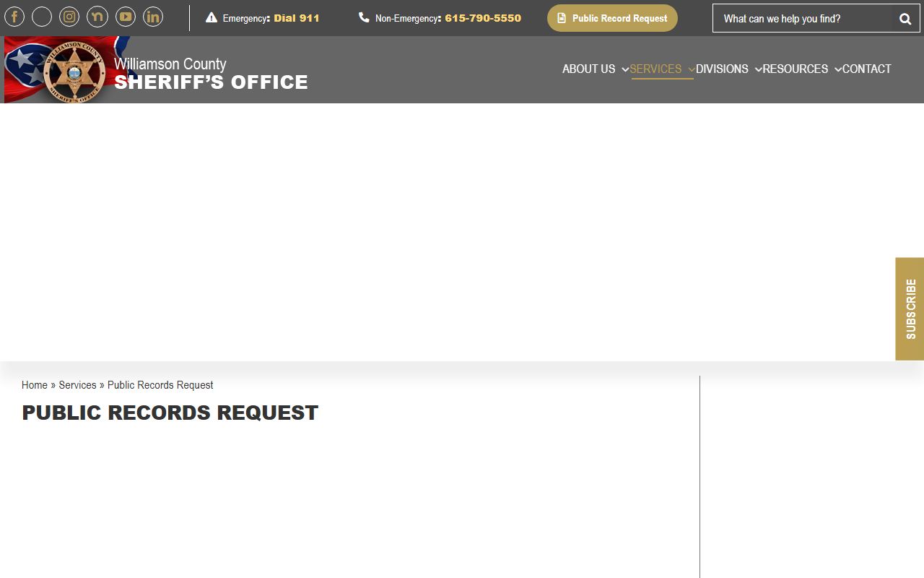Image resolution: width=924 pixels, height=578 pixels.
Task: Click the document icon in Public Record Request
Action: pos(562,18)
